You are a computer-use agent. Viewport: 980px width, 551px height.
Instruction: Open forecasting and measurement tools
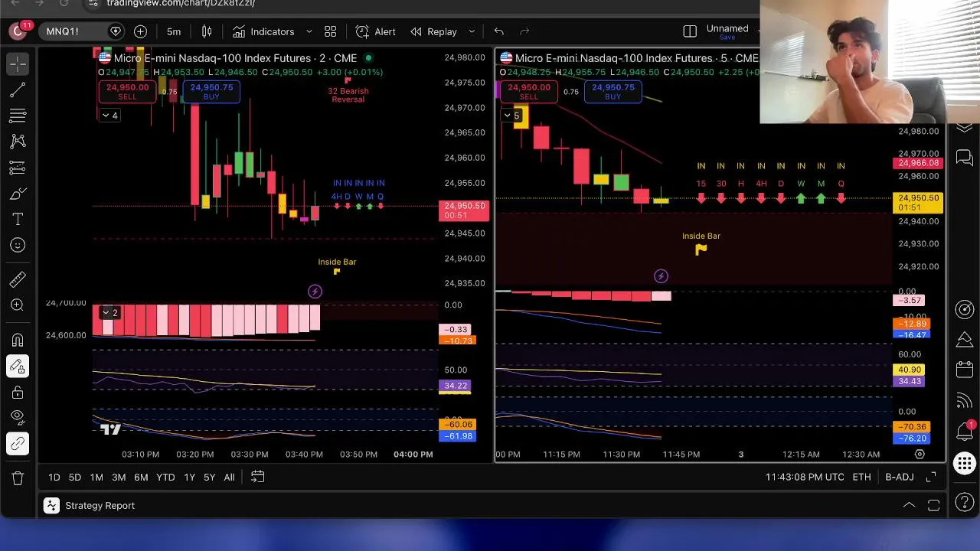(x=18, y=168)
